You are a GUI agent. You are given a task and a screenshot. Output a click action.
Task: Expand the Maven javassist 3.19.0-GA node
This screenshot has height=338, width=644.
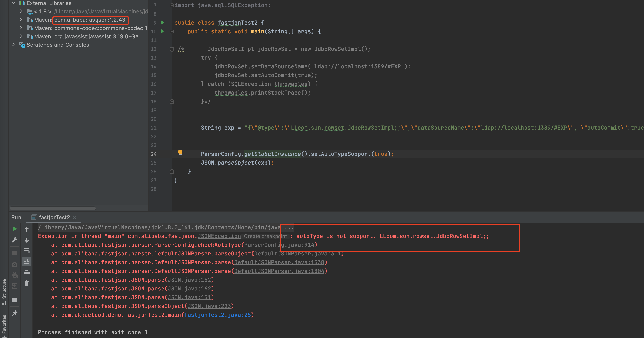[x=21, y=36]
